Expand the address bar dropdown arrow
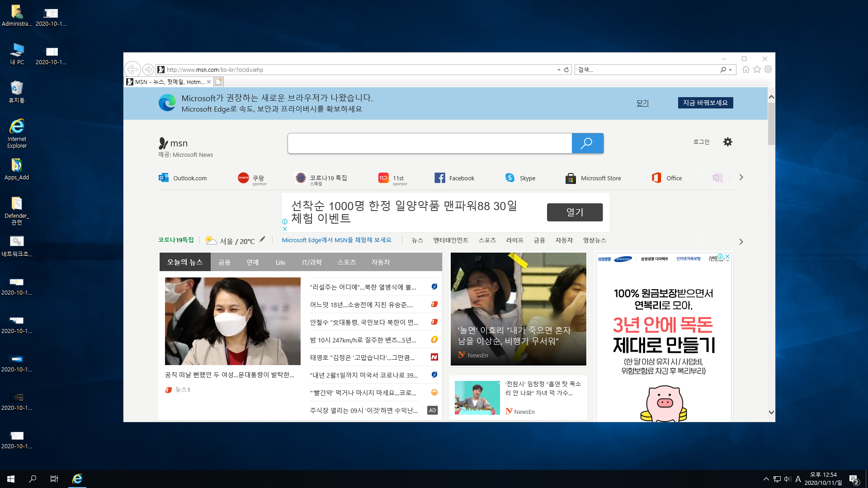 tap(559, 70)
